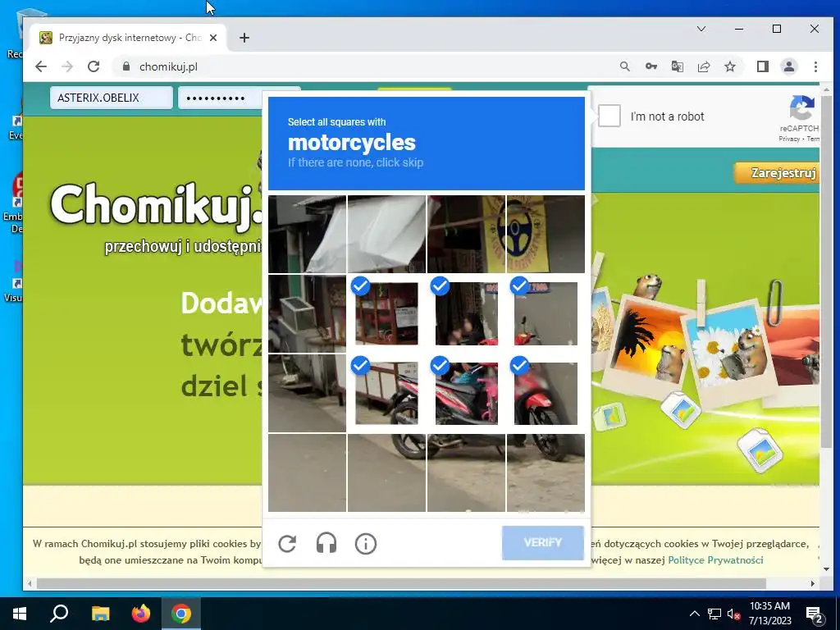Launch Firefox from taskbar

coord(141,614)
